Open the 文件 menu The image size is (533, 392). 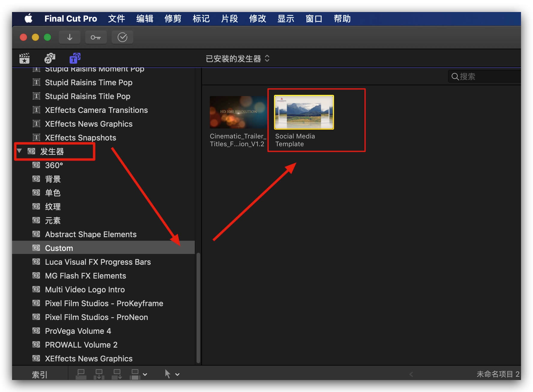point(116,19)
